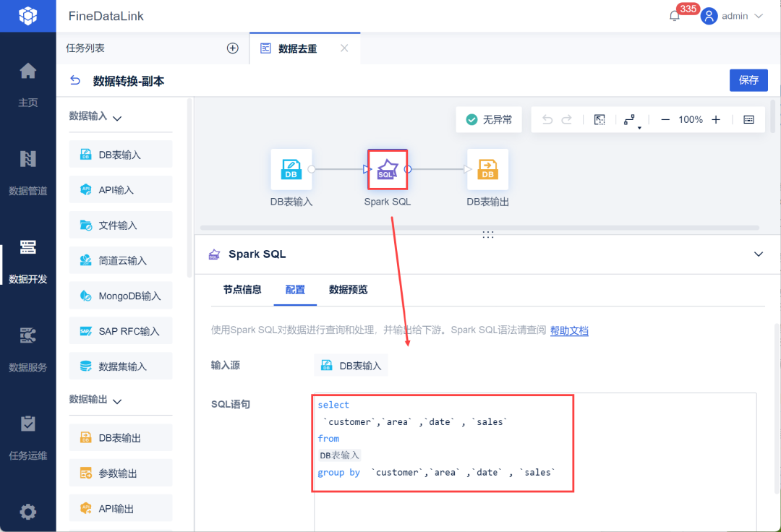This screenshot has height=532, width=781.
Task: Click the operator list vertical scrollbar
Action: (x=189, y=188)
